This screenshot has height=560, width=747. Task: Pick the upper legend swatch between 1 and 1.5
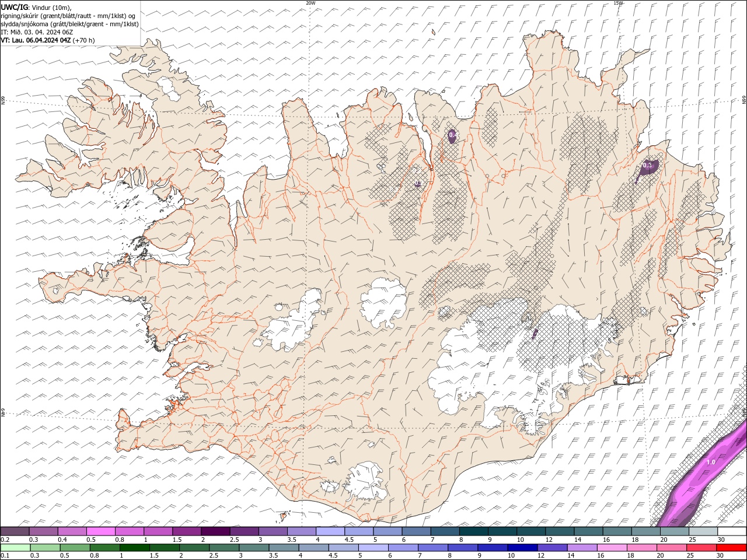coord(158,531)
